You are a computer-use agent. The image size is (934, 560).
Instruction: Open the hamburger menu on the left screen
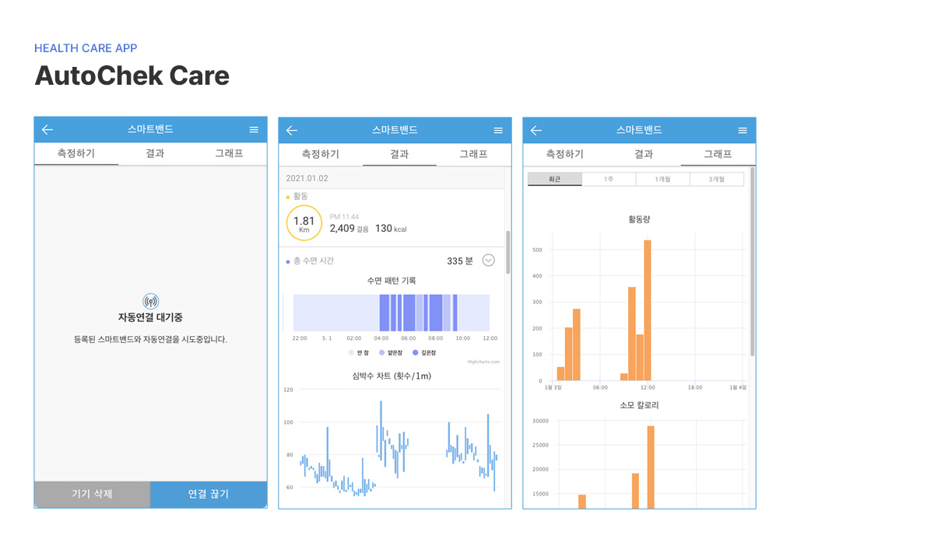click(x=254, y=130)
